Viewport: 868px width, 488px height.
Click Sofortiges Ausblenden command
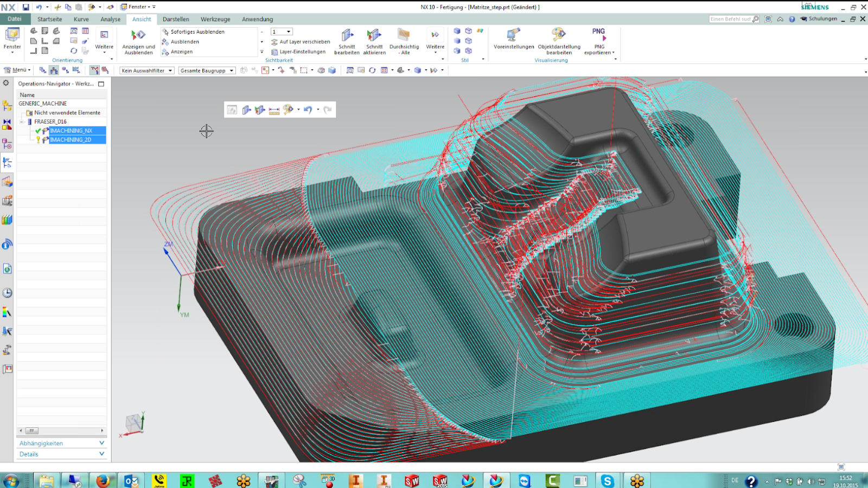point(193,32)
